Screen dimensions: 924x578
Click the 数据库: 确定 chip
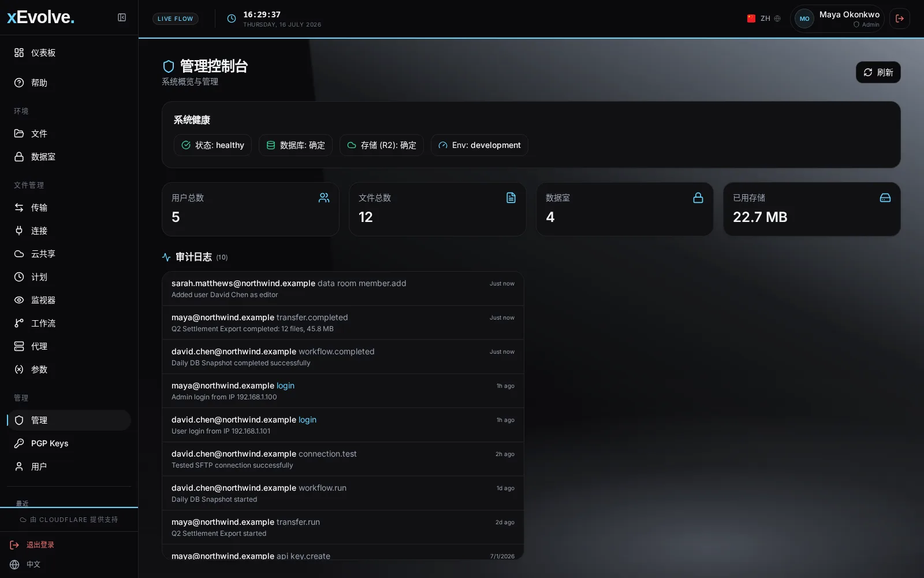click(x=296, y=145)
